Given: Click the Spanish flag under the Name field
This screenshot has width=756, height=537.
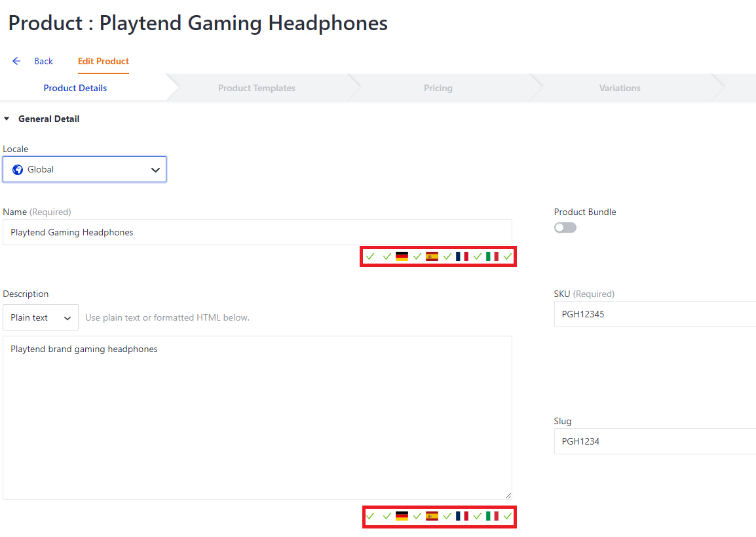Looking at the screenshot, I should [432, 256].
